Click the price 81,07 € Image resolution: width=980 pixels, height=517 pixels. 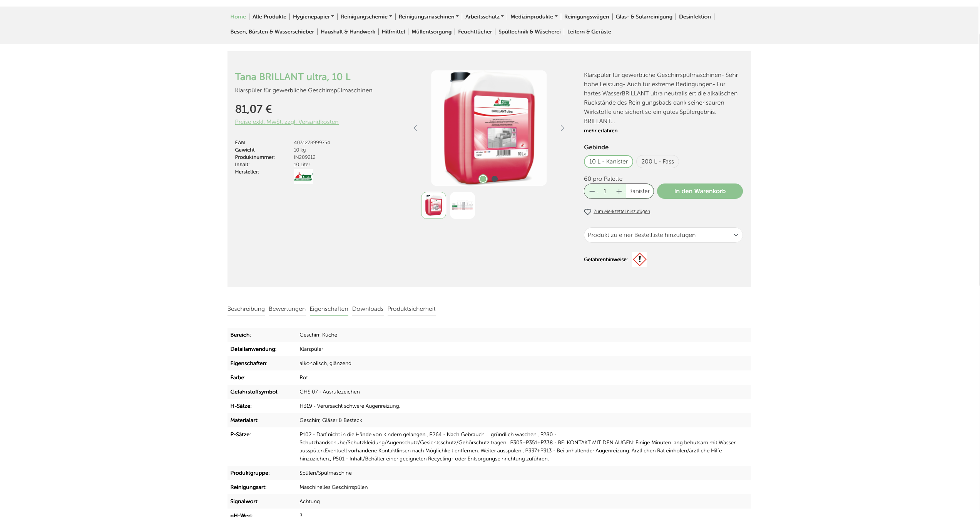click(253, 109)
